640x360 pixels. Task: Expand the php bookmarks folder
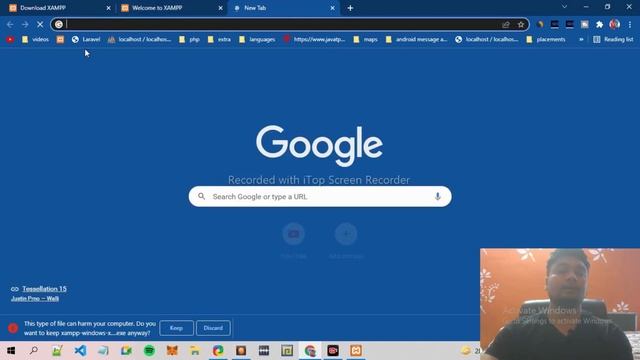coord(189,40)
